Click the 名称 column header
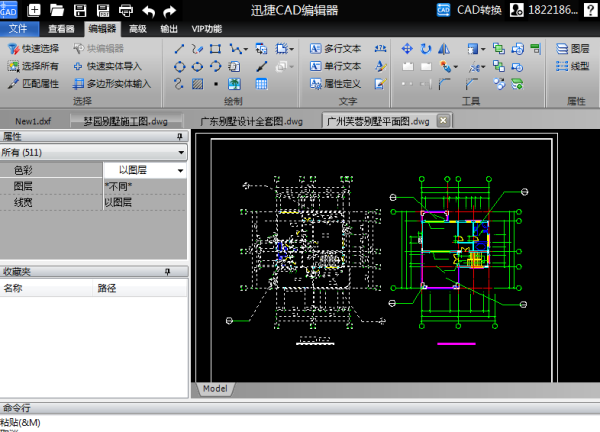The image size is (600, 432). coord(46,288)
